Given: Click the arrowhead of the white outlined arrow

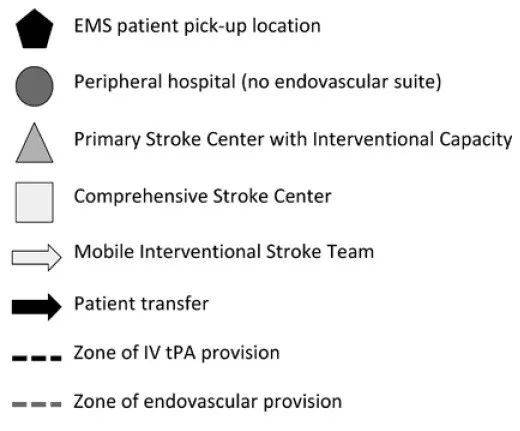Looking at the screenshot, I should pyautogui.click(x=55, y=258).
